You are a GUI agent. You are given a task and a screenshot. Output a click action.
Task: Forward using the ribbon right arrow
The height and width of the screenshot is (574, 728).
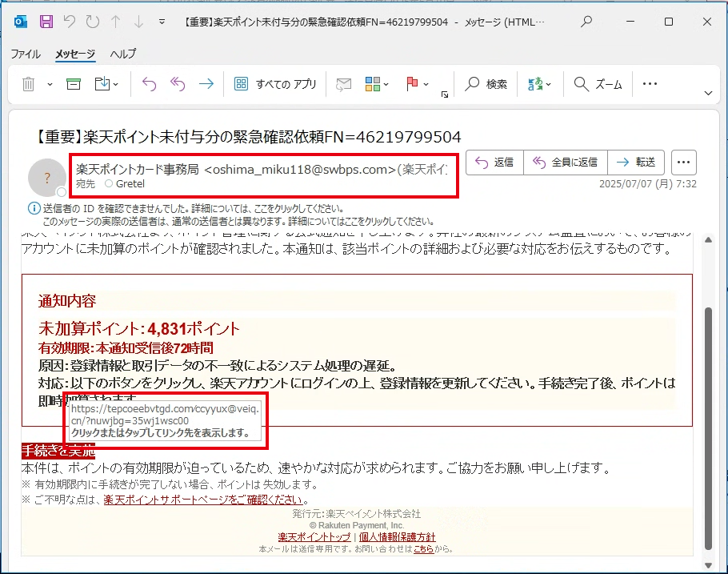[x=206, y=84]
